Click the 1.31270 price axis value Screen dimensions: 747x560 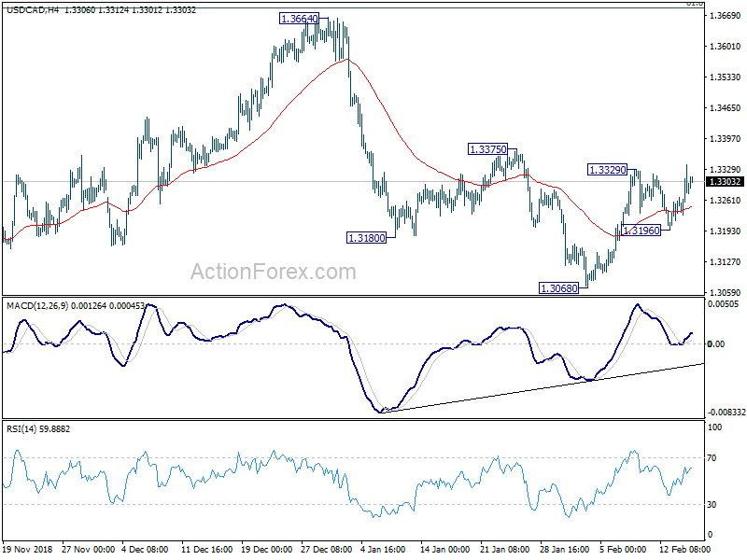point(726,262)
